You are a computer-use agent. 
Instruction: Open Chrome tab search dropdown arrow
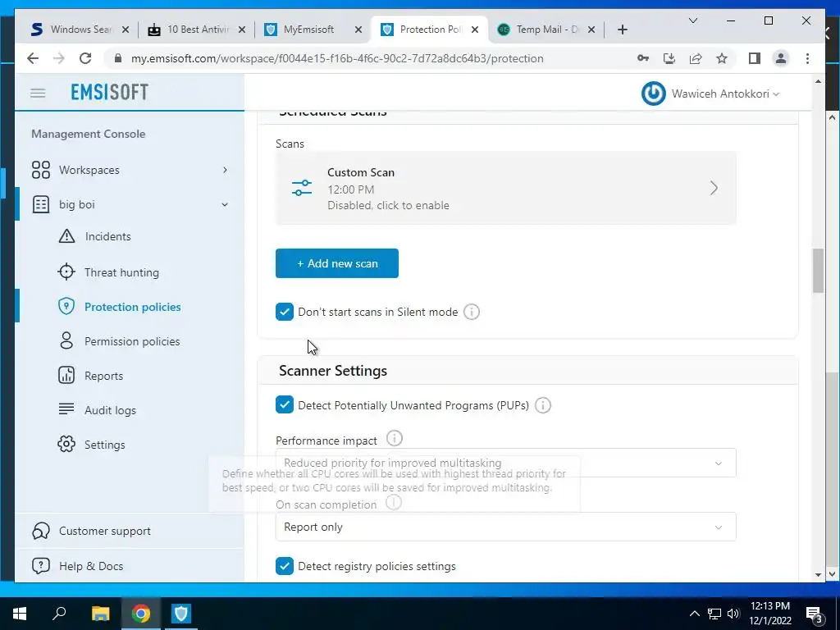(x=692, y=21)
